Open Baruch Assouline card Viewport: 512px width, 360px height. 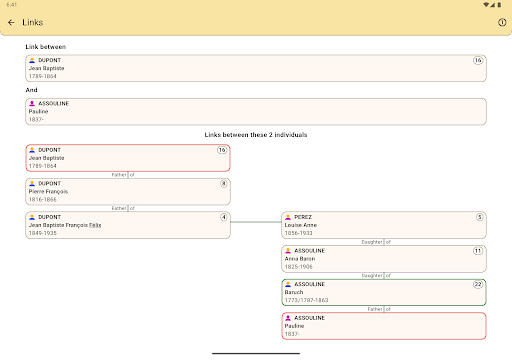pyautogui.click(x=384, y=292)
